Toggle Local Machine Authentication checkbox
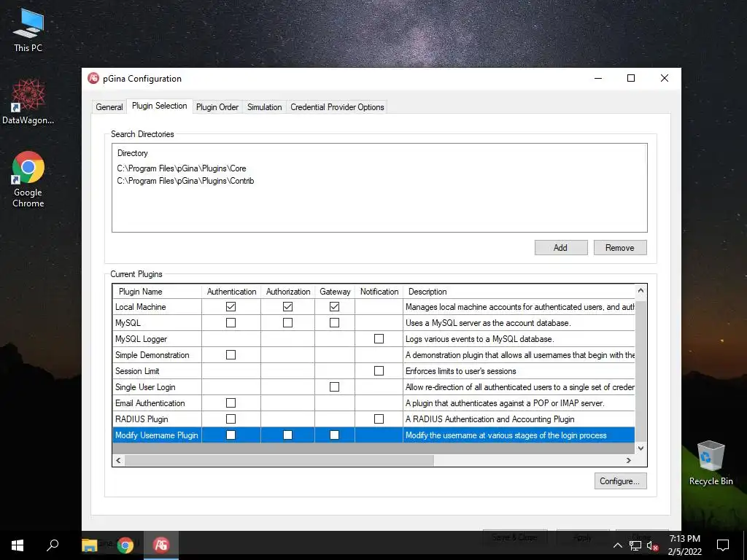The image size is (747, 560). point(231,307)
